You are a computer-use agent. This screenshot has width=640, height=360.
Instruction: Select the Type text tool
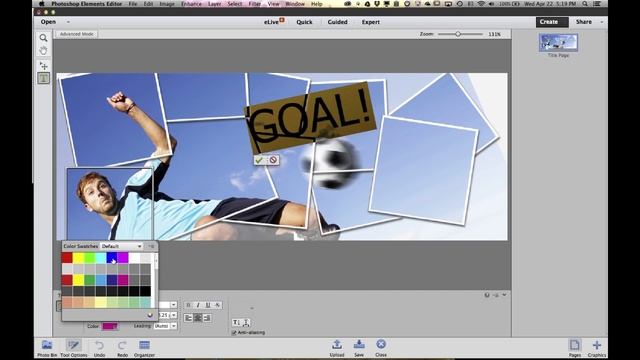pyautogui.click(x=43, y=78)
